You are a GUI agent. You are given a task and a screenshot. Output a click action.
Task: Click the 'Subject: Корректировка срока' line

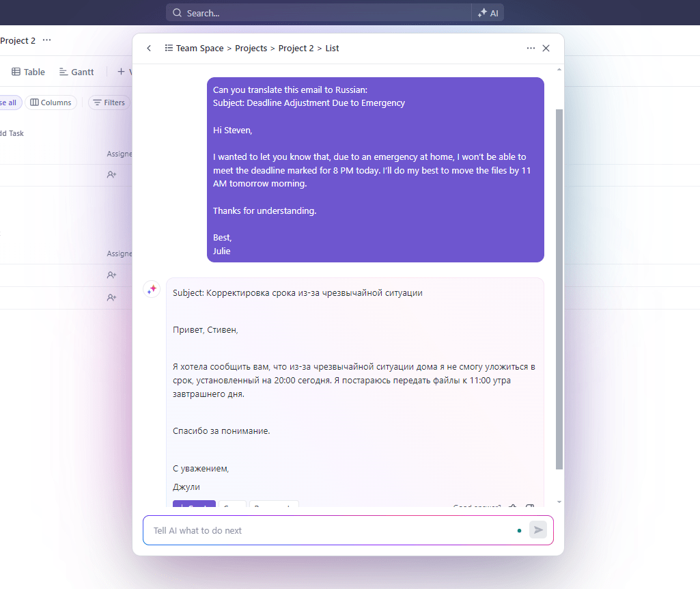(x=297, y=293)
